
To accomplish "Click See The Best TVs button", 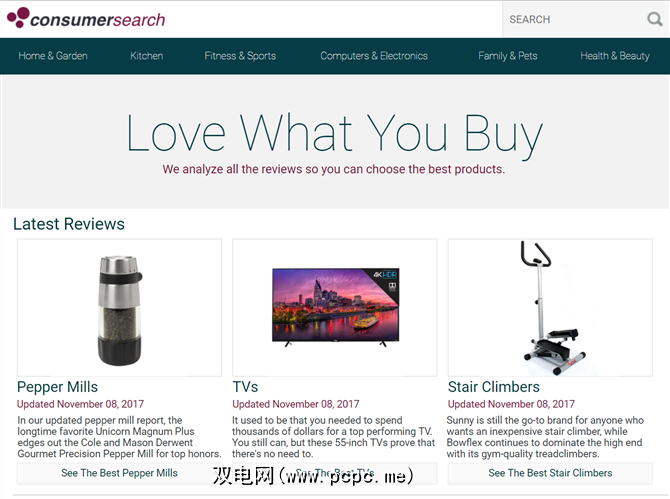I will tap(335, 473).
